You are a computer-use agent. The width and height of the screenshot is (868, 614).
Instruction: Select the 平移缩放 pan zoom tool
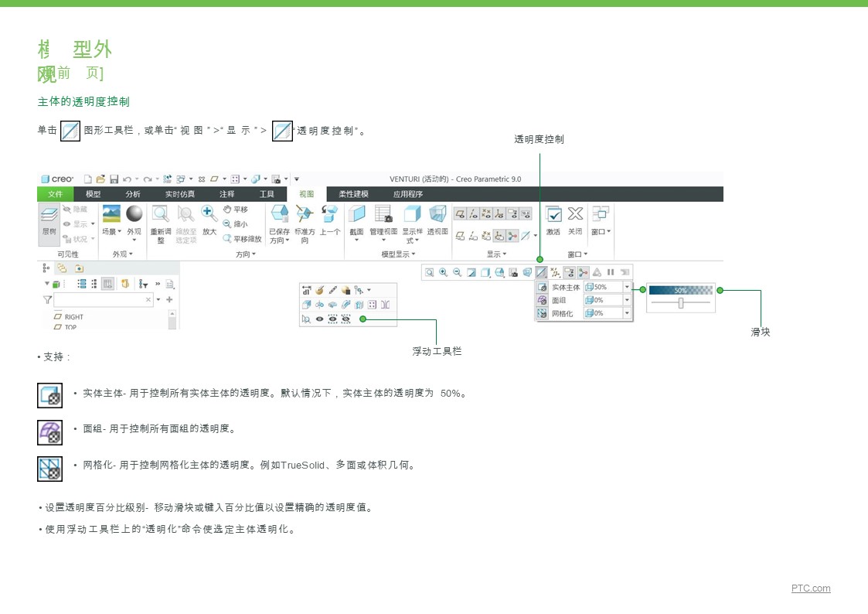point(242,239)
